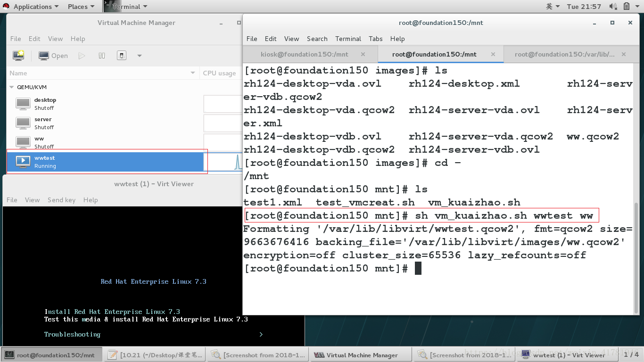Select Troubleshooting boot entry
This screenshot has width=644, height=362.
pyautogui.click(x=72, y=334)
